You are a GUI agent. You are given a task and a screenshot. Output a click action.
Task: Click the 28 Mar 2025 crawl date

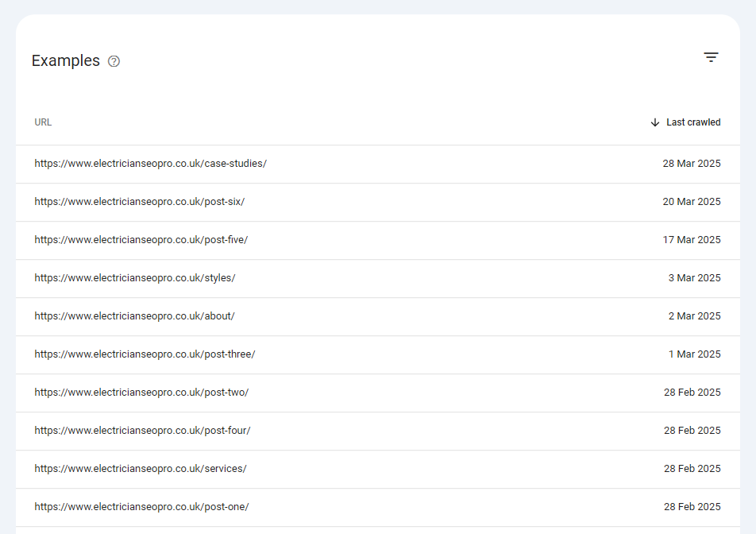(x=692, y=164)
